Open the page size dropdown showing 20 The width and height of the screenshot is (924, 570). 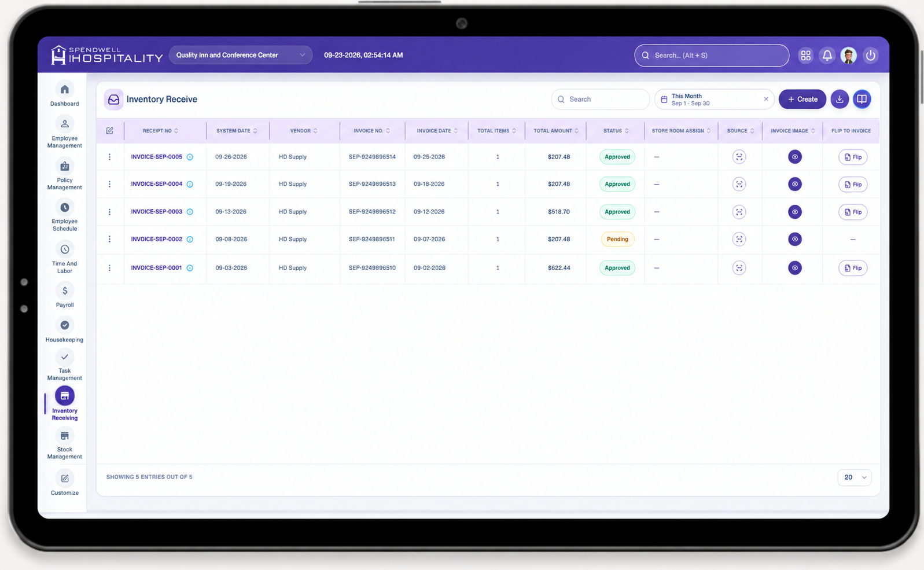pyautogui.click(x=854, y=477)
